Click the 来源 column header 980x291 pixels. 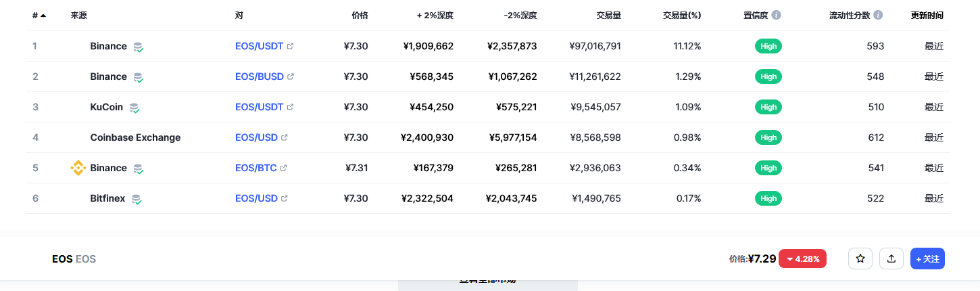tap(78, 15)
